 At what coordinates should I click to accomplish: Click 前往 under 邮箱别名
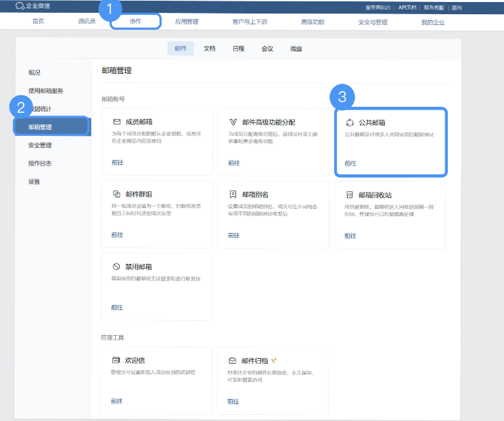[x=233, y=235]
